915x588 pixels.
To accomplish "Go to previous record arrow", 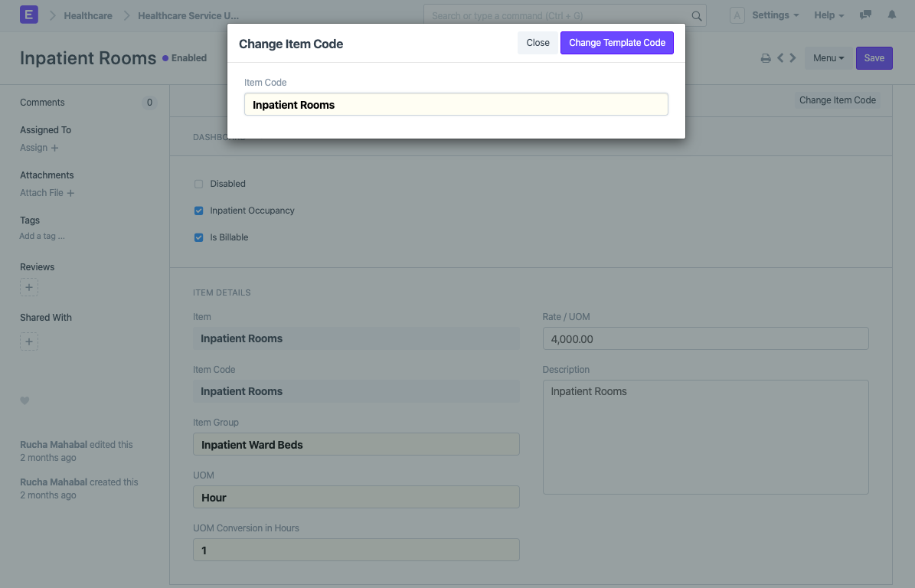I will [780, 58].
